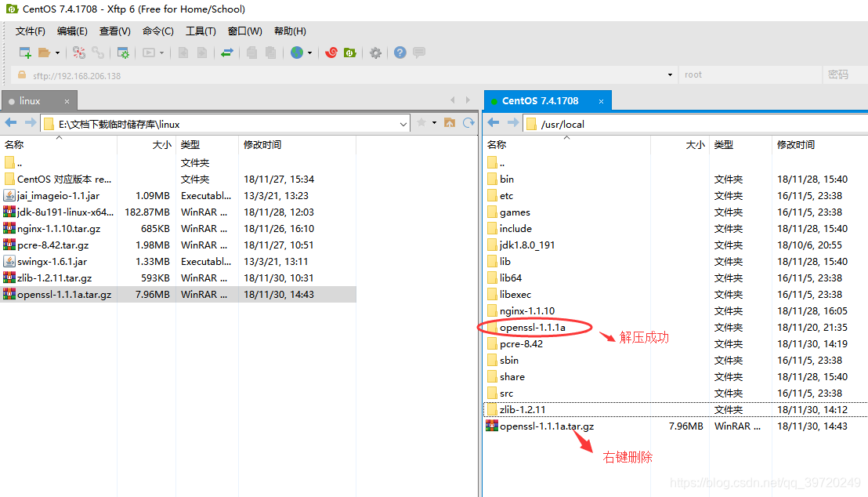
Task: Go forward in remote pane
Action: tap(513, 123)
